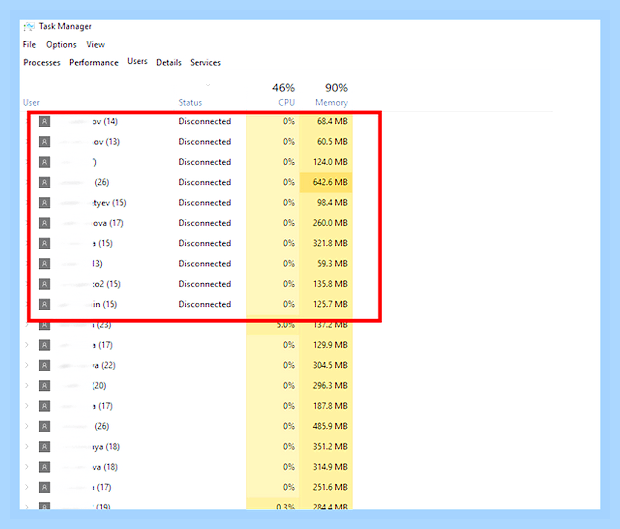Sort by the 90% Memory column header
The height and width of the screenshot is (529, 620).
click(331, 94)
